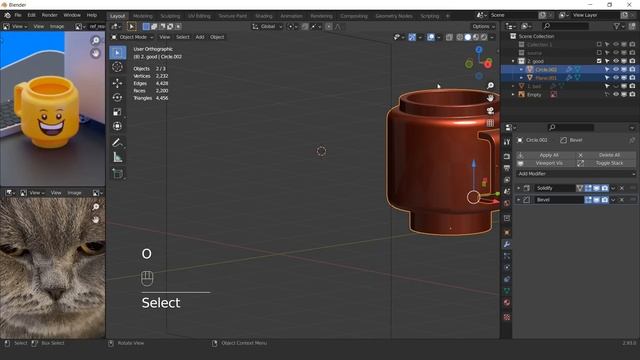Select the Scale tool
This screenshot has width=640, height=360.
click(118, 112)
